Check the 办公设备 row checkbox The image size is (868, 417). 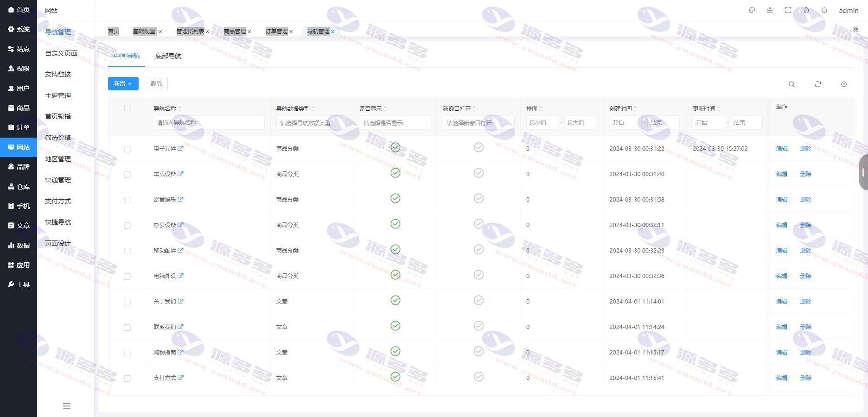[127, 226]
